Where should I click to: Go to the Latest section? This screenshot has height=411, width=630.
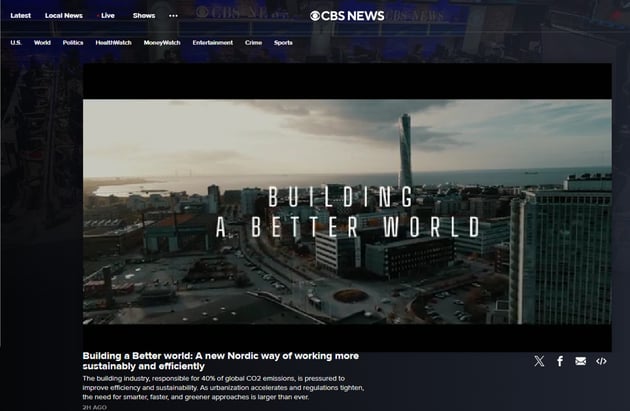coord(20,16)
